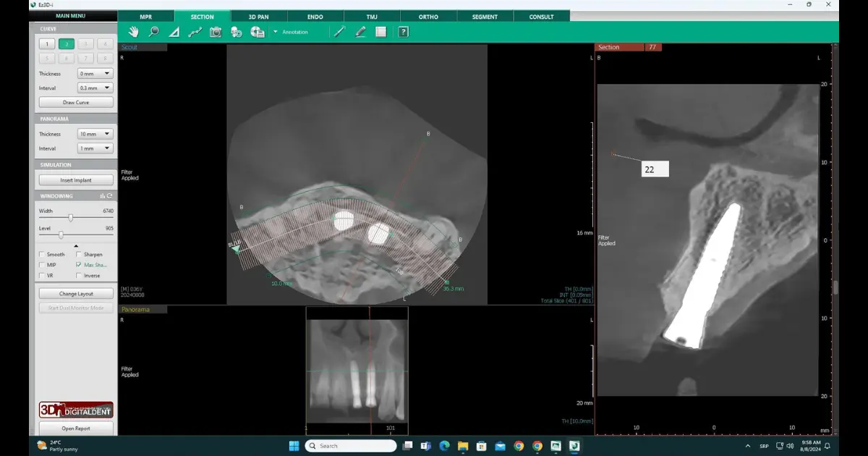Click the Draw Curve button
Screen dimensions: 868x456
76,102
